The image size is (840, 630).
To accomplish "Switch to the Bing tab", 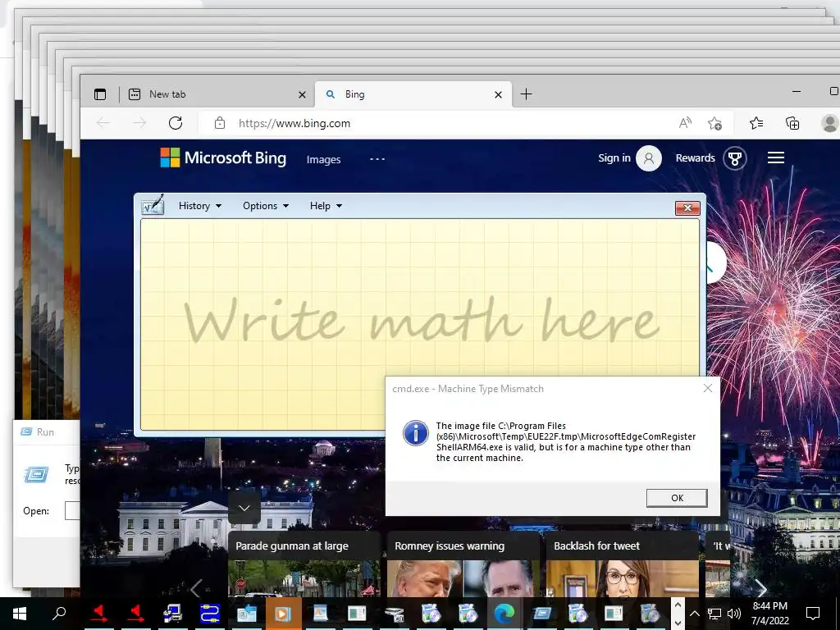I will click(413, 94).
